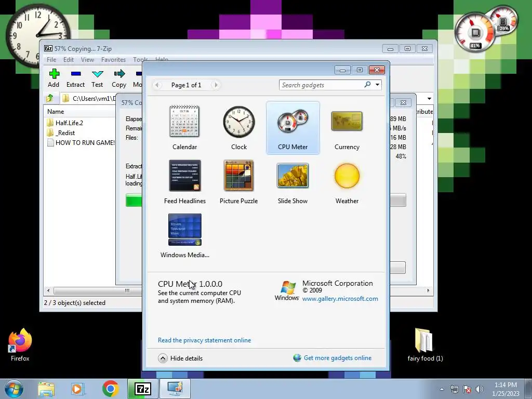Select HOW TO RUN GAME file

[x=81, y=143]
